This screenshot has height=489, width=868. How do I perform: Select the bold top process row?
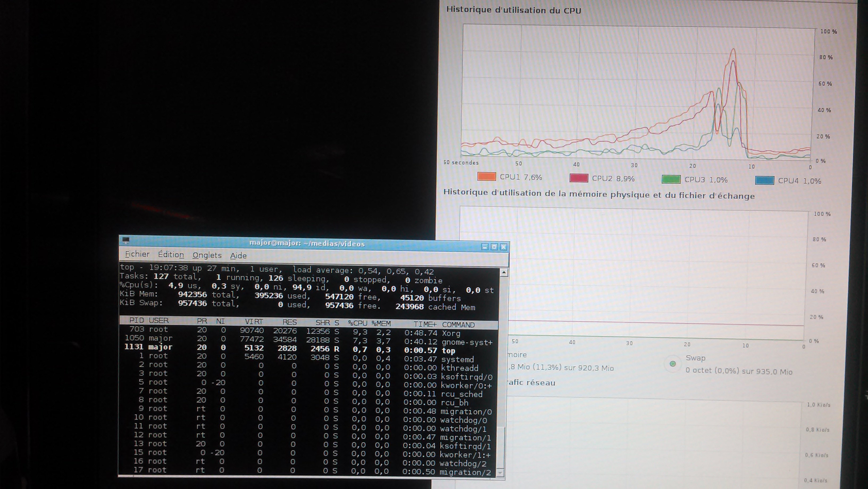(x=308, y=349)
